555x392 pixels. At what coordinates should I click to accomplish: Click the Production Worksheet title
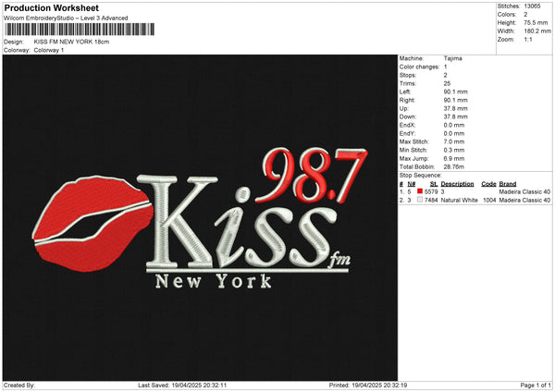51,7
